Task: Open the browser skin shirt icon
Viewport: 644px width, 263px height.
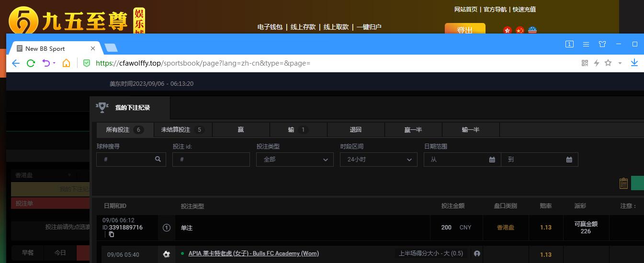Action: point(602,44)
